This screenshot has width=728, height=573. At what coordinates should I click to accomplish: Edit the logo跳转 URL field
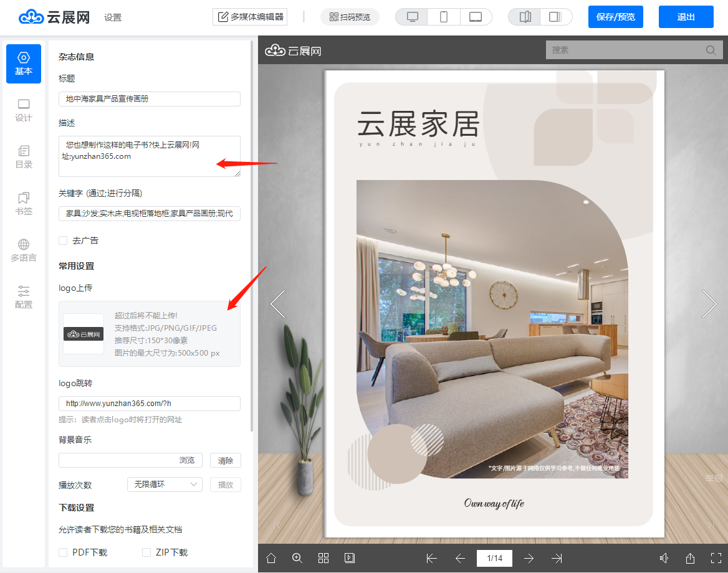click(150, 404)
